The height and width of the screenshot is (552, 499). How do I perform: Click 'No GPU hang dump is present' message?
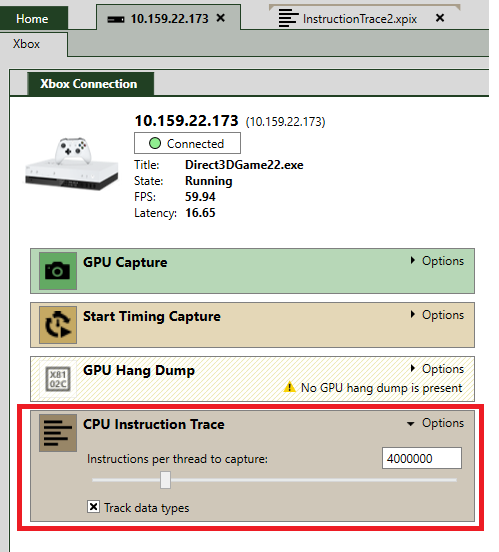381,388
